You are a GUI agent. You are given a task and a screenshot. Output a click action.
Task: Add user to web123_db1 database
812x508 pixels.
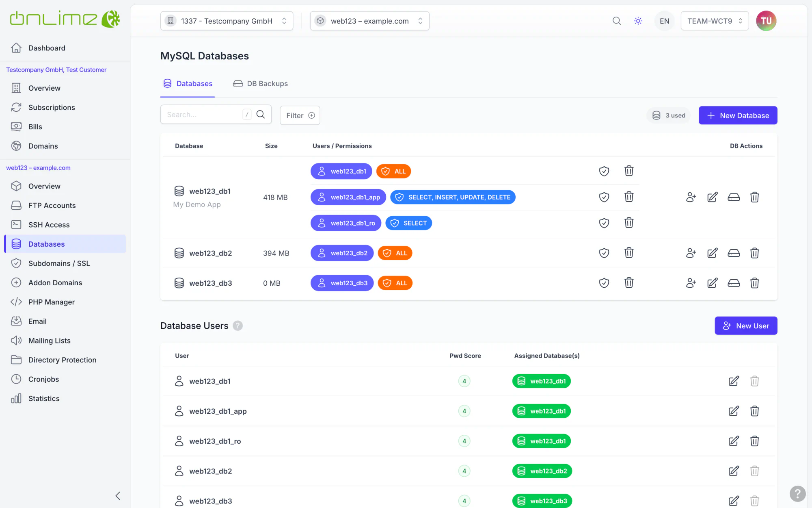pyautogui.click(x=691, y=197)
